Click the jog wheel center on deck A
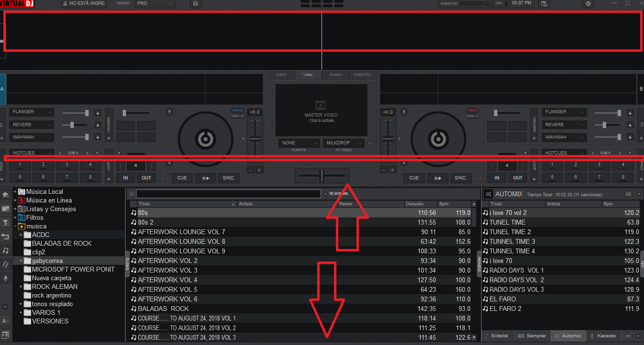644x345 pixels. click(206, 140)
